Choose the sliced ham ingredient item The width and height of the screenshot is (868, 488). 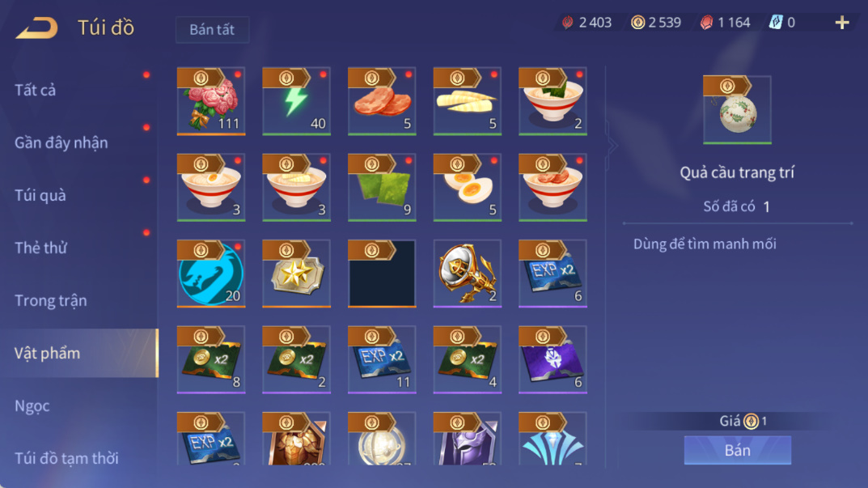coord(382,101)
